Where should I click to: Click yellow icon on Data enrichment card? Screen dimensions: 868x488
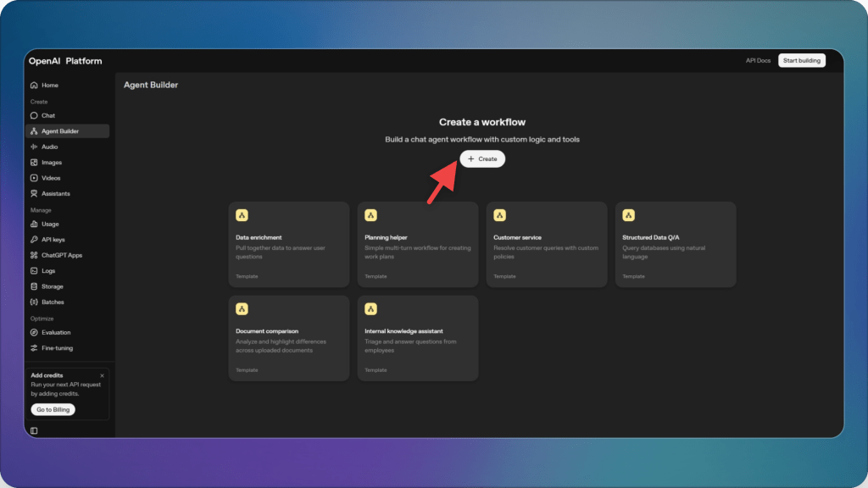[x=242, y=215]
